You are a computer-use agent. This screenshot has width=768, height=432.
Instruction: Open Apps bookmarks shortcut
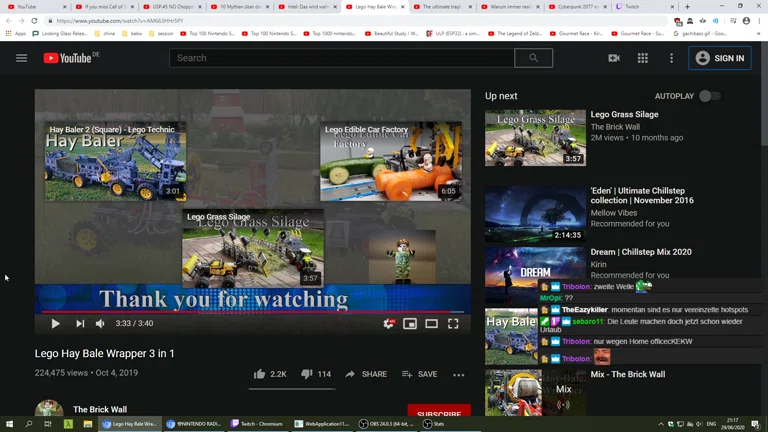tap(16, 34)
